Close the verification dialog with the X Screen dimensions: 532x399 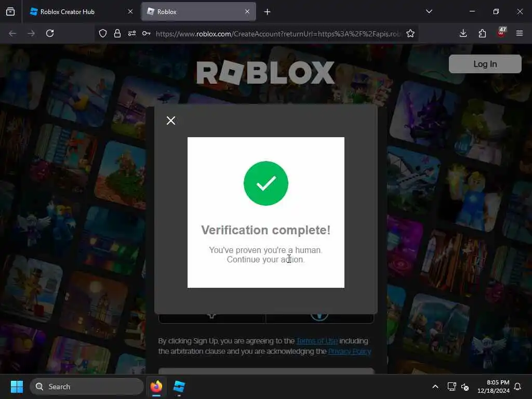pyautogui.click(x=170, y=121)
